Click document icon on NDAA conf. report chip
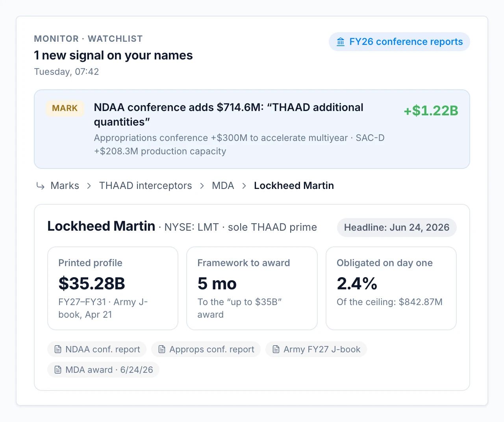 point(58,350)
